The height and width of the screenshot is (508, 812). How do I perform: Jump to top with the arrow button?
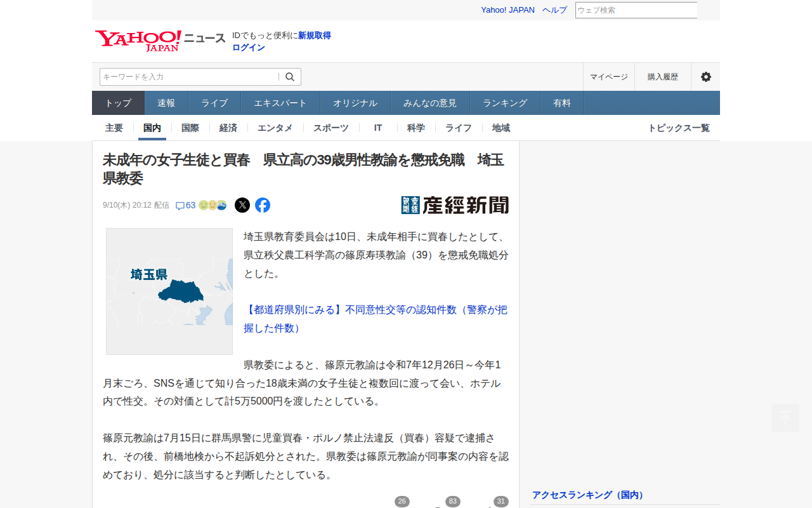(785, 418)
